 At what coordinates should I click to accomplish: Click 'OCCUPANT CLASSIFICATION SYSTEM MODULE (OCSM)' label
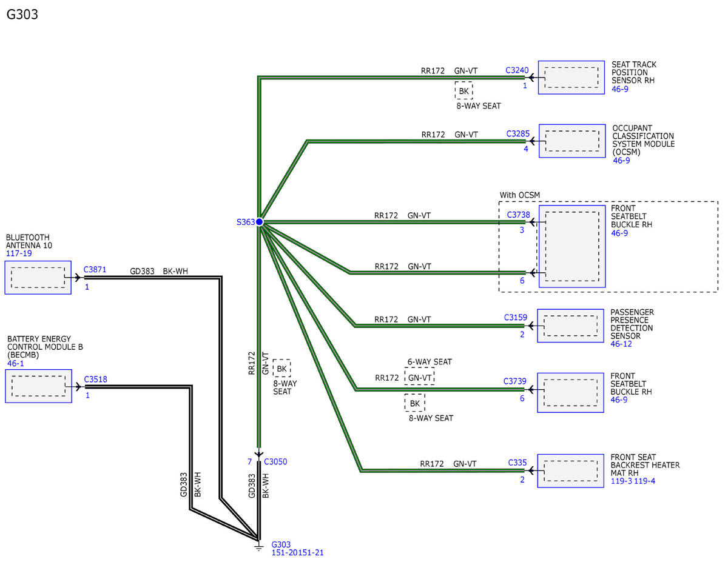(643, 140)
